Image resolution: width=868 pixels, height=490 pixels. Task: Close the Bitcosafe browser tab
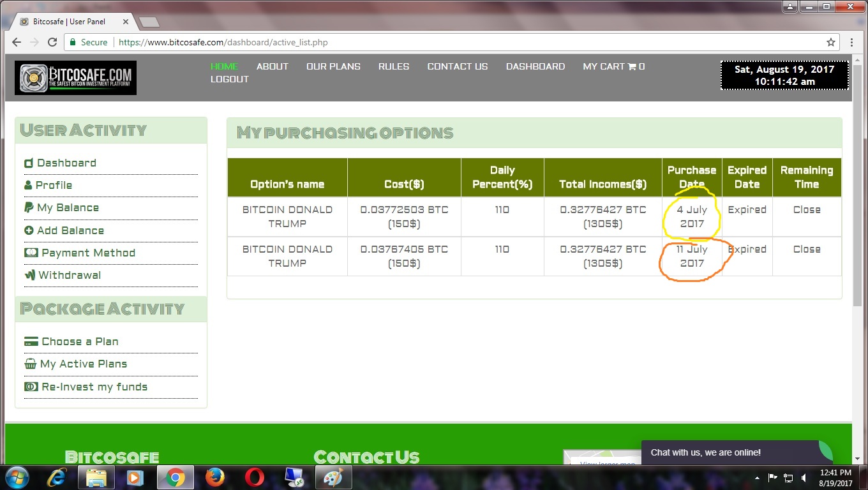pyautogui.click(x=125, y=22)
